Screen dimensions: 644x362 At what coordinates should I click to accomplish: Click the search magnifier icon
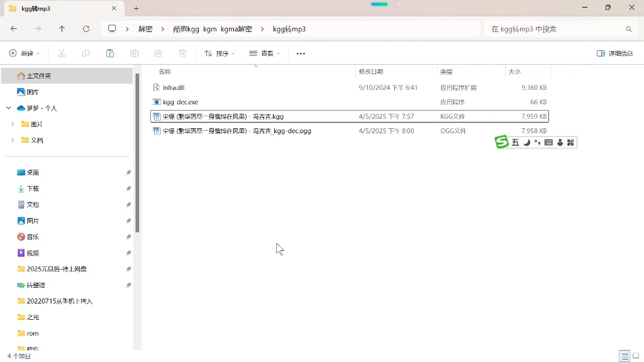click(x=629, y=29)
